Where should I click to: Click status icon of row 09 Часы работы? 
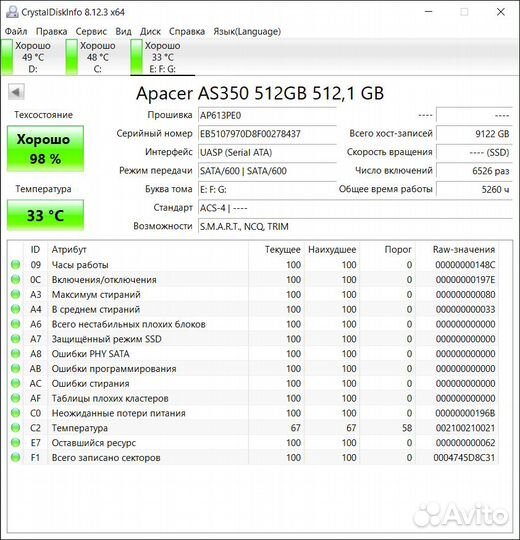click(x=15, y=264)
